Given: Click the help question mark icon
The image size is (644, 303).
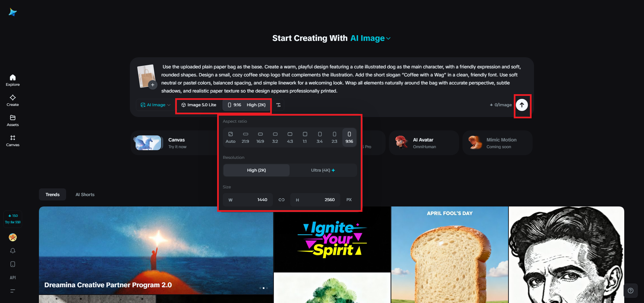Looking at the screenshot, I should pyautogui.click(x=631, y=291).
